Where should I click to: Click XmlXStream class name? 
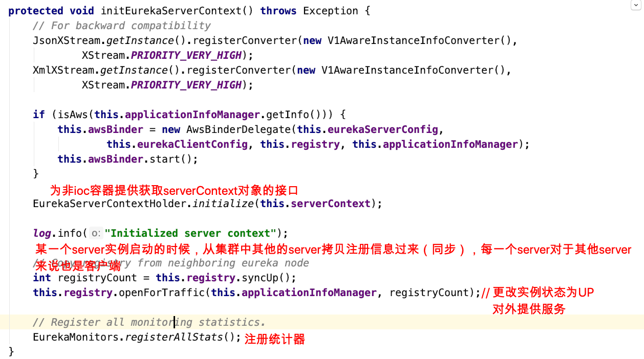(63, 70)
